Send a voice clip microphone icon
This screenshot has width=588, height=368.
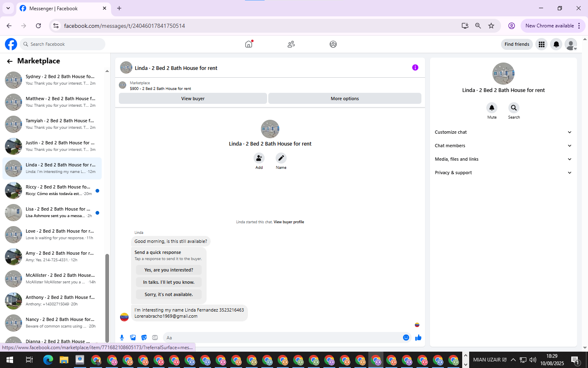[x=122, y=338]
